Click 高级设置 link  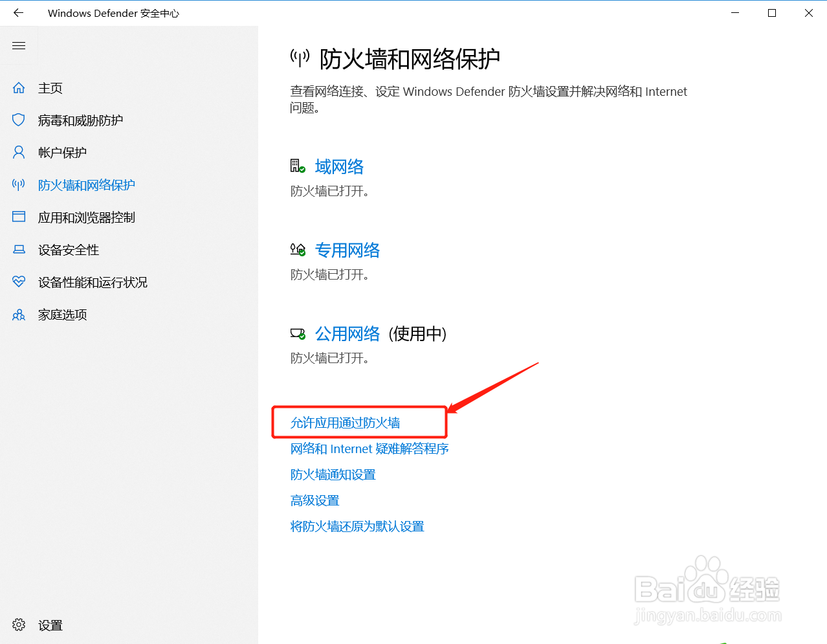click(x=315, y=500)
